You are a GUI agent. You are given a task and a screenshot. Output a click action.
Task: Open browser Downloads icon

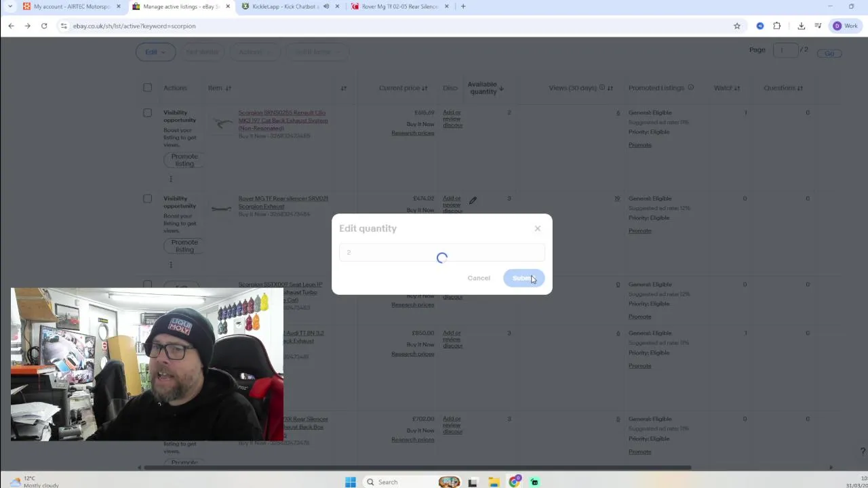pos(801,26)
